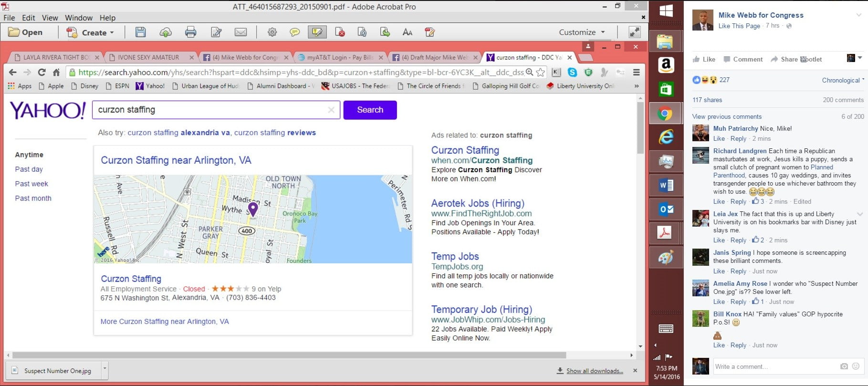Expand the Facebook post options chevron
Screen dimensions: 868x386
point(858,15)
